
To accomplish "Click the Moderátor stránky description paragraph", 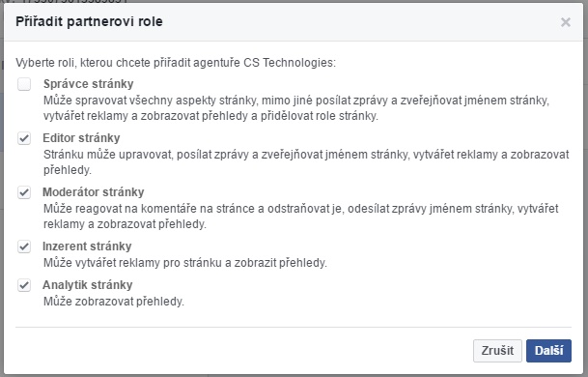I will pyautogui.click(x=300, y=217).
